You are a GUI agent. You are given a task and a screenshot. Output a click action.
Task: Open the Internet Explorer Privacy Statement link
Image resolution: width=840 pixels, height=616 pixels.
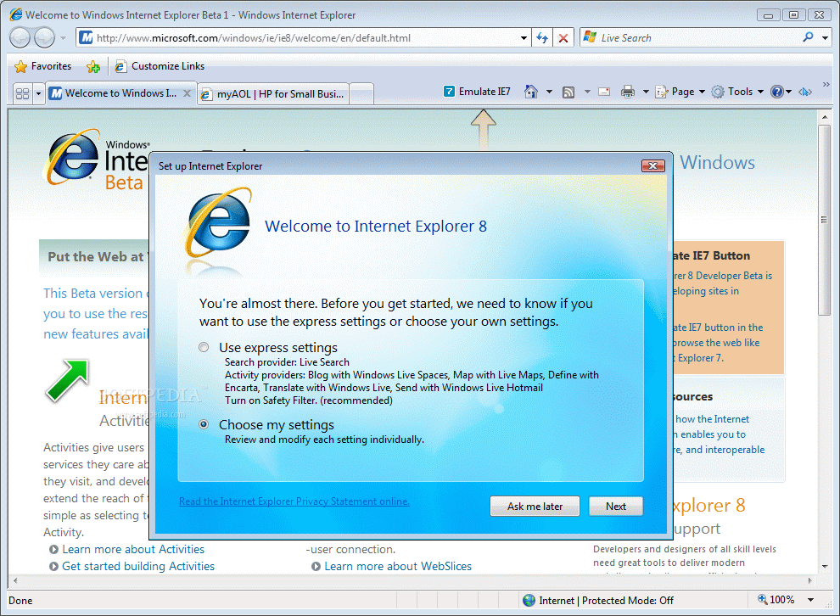(294, 501)
